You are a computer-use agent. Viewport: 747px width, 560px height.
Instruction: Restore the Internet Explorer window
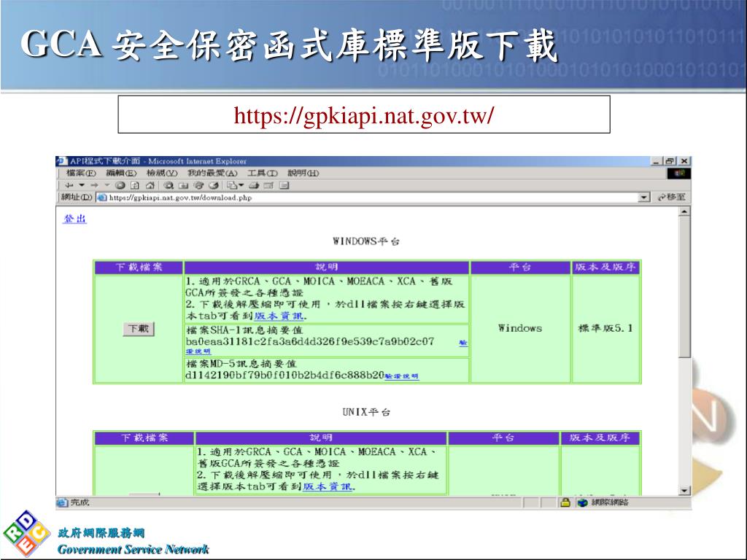(x=670, y=161)
